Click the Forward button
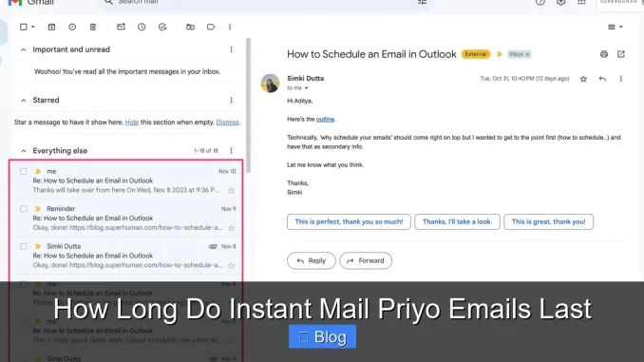Viewport: 644px width, 362px height. point(366,261)
